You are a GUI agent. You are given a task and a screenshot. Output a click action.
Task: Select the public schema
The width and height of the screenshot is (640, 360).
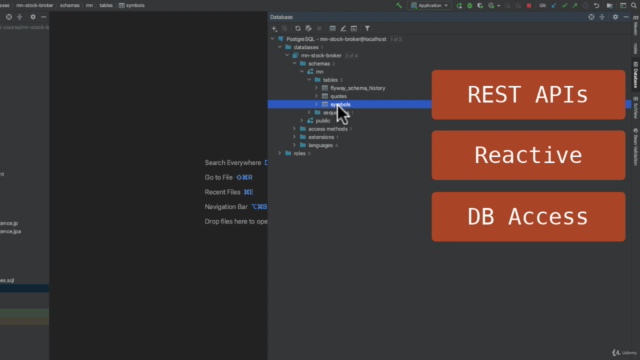tap(323, 121)
